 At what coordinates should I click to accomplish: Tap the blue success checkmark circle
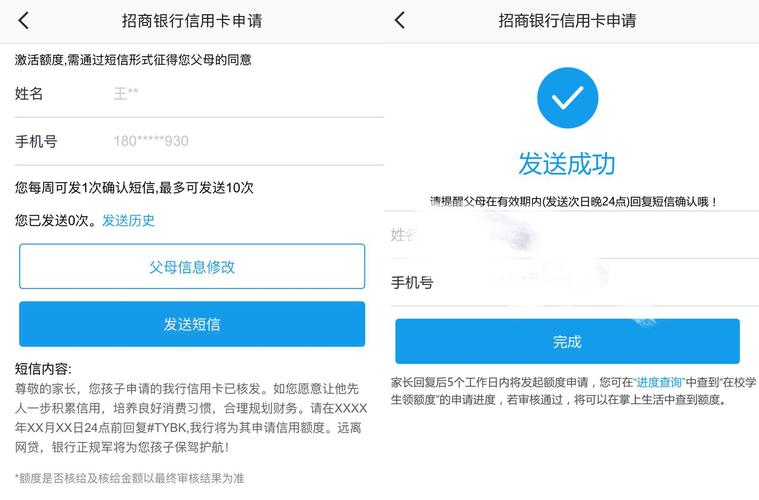pyautogui.click(x=567, y=97)
